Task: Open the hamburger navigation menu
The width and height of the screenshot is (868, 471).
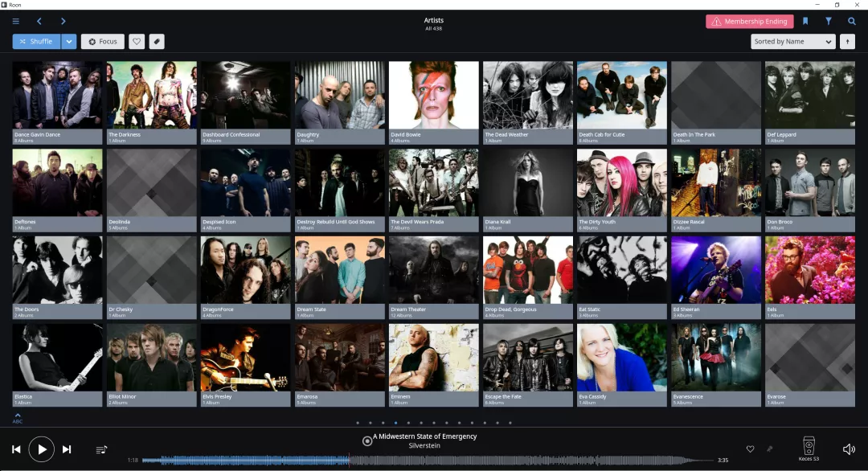Action: 15,21
